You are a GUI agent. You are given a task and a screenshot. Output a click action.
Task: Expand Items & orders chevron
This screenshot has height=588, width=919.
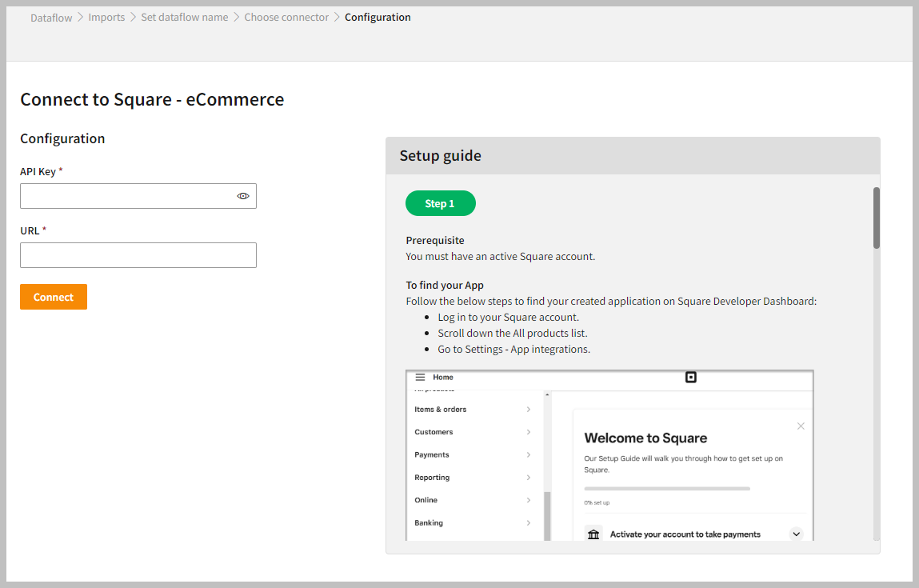coord(529,410)
